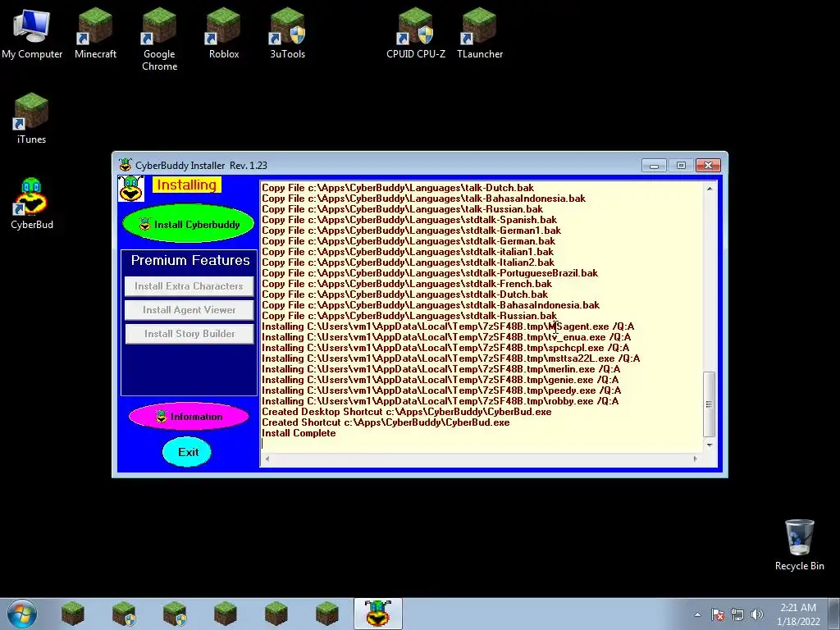The height and width of the screenshot is (630, 840).
Task: Select the iTunes desktop shortcut
Action: pos(31,118)
